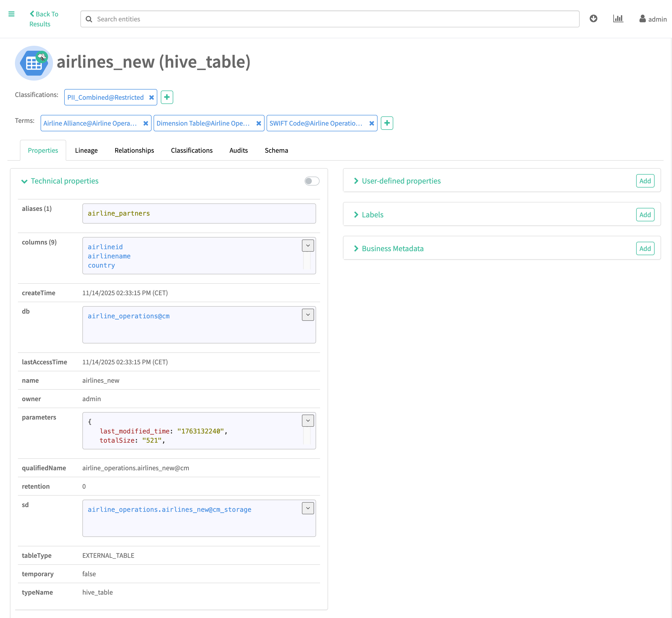
Task: Switch to the Lineage tab
Action: coord(86,150)
